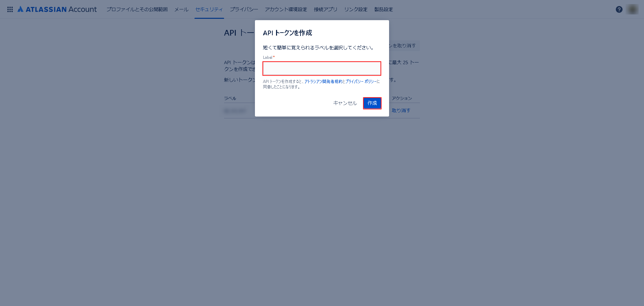The height and width of the screenshot is (306, 644).
Task: Click the blurred token label in the table
Action: (x=235, y=111)
